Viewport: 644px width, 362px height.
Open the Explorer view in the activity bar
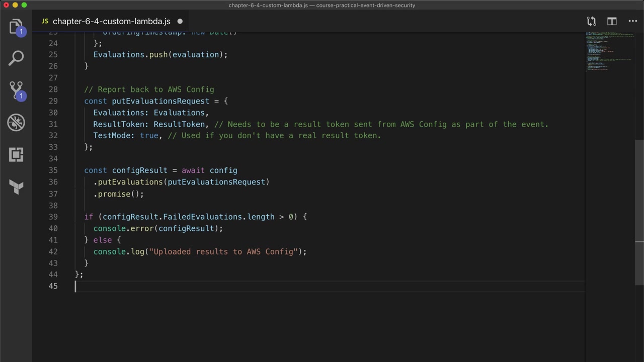[16, 26]
